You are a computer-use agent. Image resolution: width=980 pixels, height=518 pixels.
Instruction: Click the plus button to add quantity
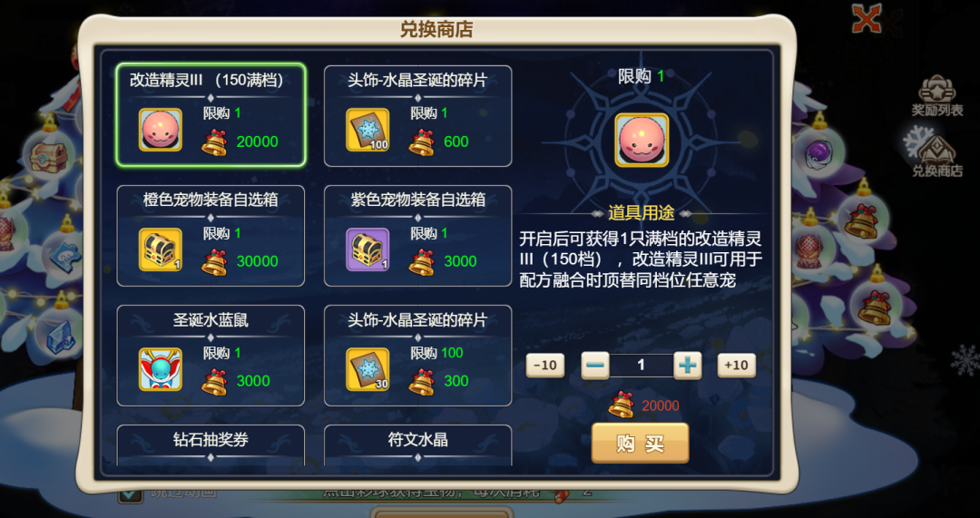click(x=688, y=366)
